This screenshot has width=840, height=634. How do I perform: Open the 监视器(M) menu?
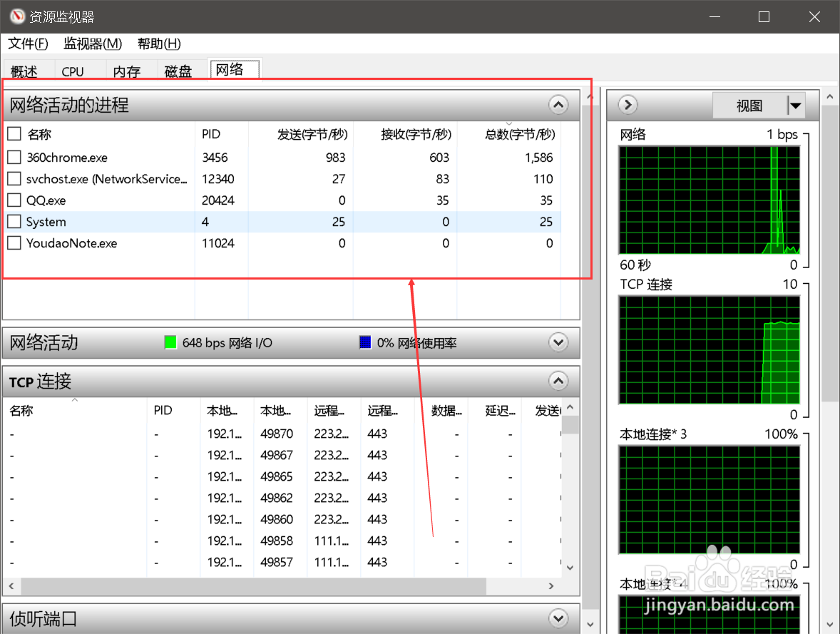tap(93, 44)
